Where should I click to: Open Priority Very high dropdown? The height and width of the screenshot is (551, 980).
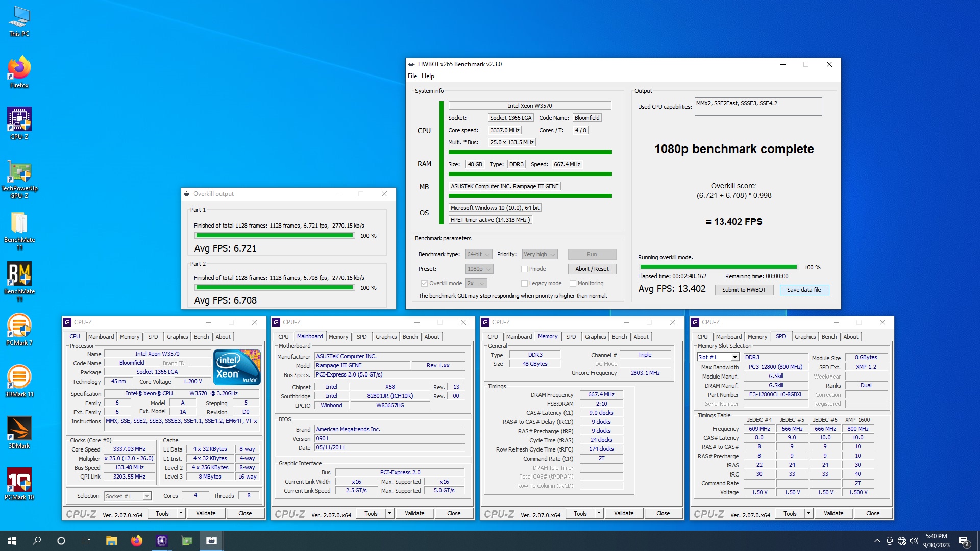[x=540, y=254]
